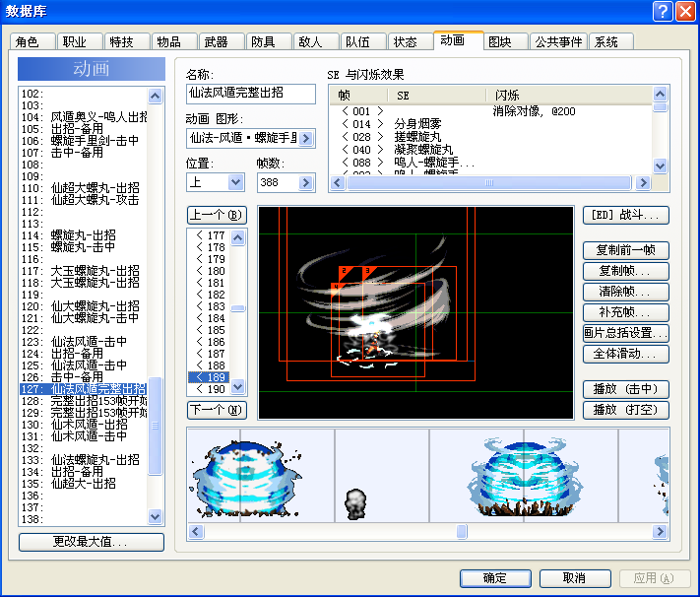Select animation 104: 风遁奥义-鸣人出招
700x597 pixels.
[x=85, y=117]
